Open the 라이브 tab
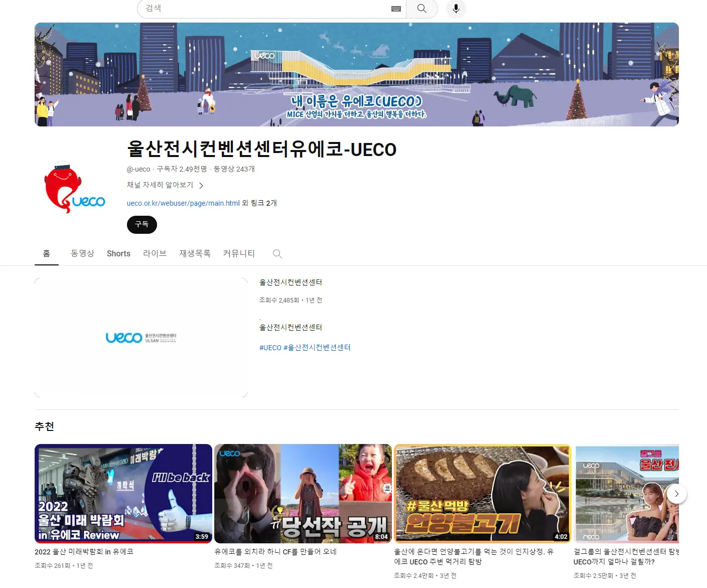 155,253
